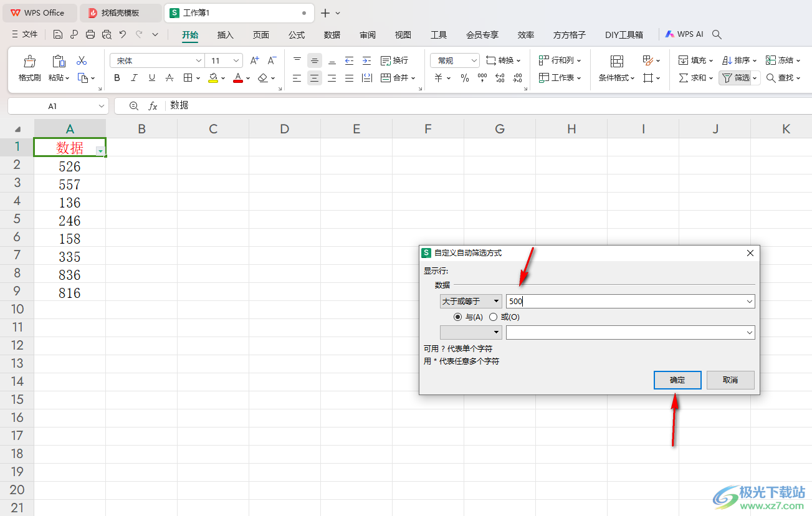Increase font size with the A+ icon
Viewport: 812px width, 516px height.
tap(254, 60)
